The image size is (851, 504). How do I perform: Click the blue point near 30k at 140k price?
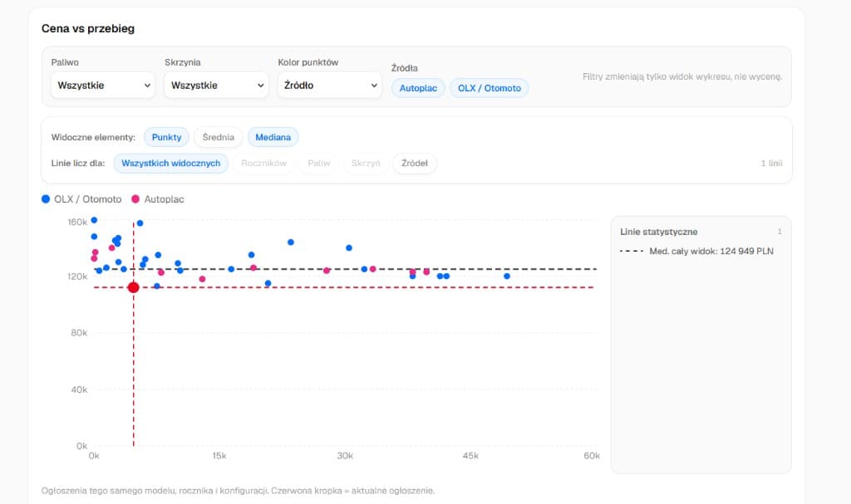click(349, 248)
